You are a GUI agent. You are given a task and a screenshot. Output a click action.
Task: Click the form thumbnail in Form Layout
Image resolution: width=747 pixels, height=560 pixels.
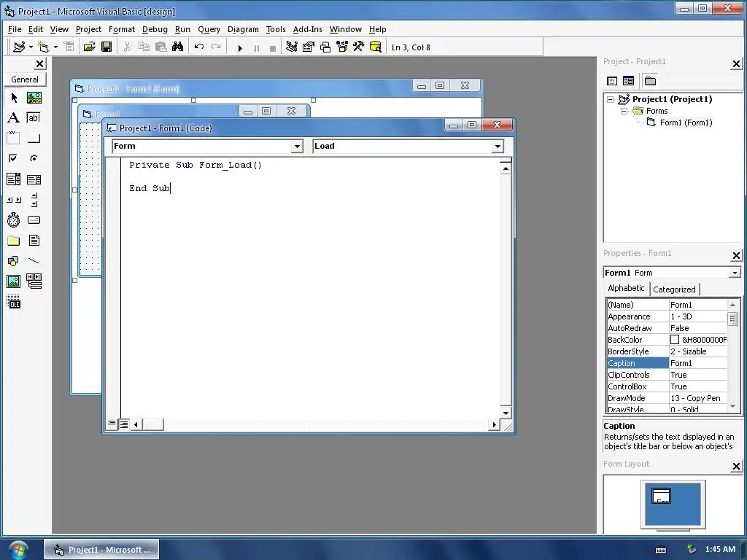click(x=661, y=496)
